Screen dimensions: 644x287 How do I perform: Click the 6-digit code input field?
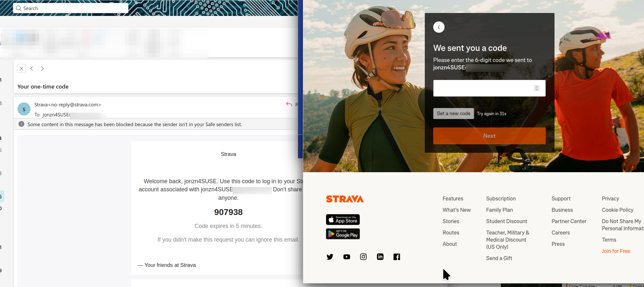click(x=489, y=88)
